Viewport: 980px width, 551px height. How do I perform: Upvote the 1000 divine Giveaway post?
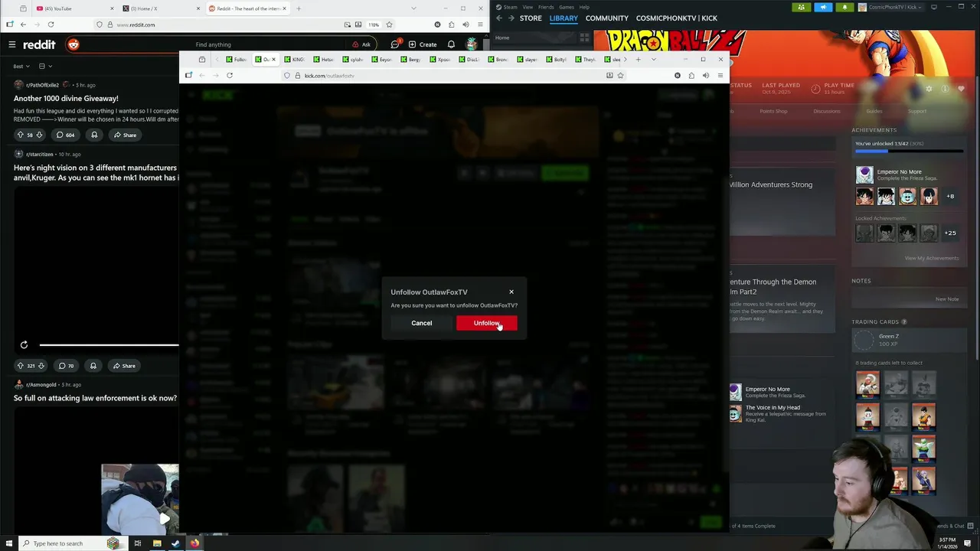tap(21, 135)
